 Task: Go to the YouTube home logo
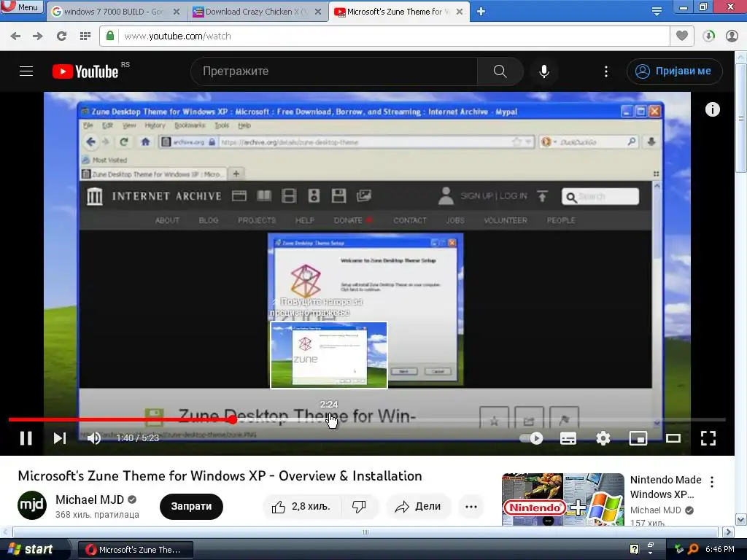[85, 71]
